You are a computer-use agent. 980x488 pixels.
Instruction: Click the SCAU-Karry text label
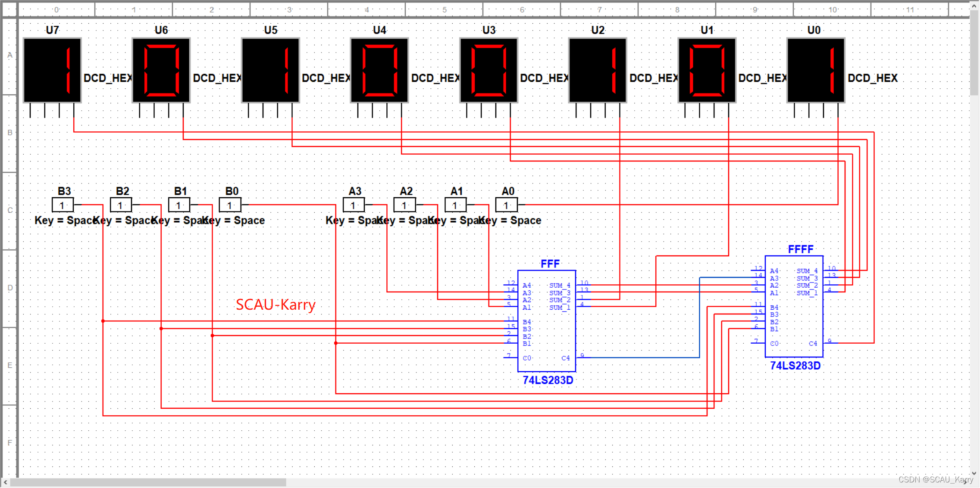pyautogui.click(x=276, y=305)
